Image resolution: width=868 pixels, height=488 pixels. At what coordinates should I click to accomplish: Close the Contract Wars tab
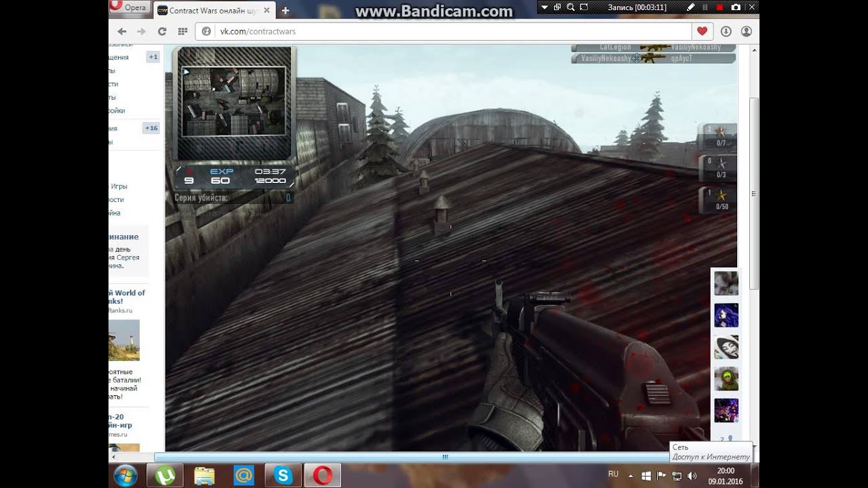click(267, 11)
